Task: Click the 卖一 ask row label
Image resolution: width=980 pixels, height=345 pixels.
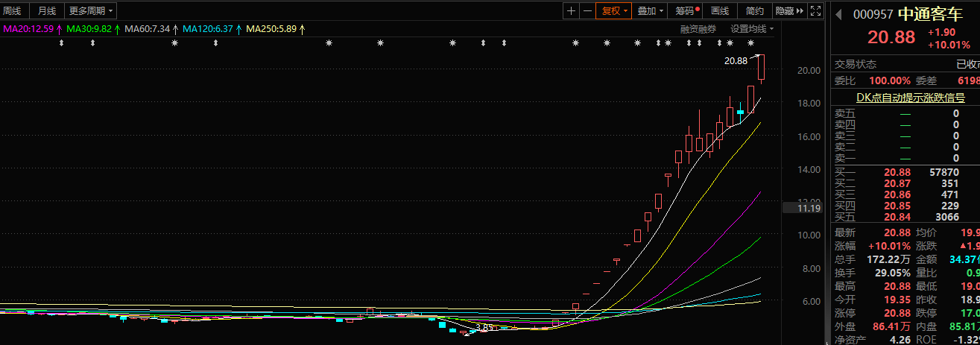Action: [x=845, y=158]
